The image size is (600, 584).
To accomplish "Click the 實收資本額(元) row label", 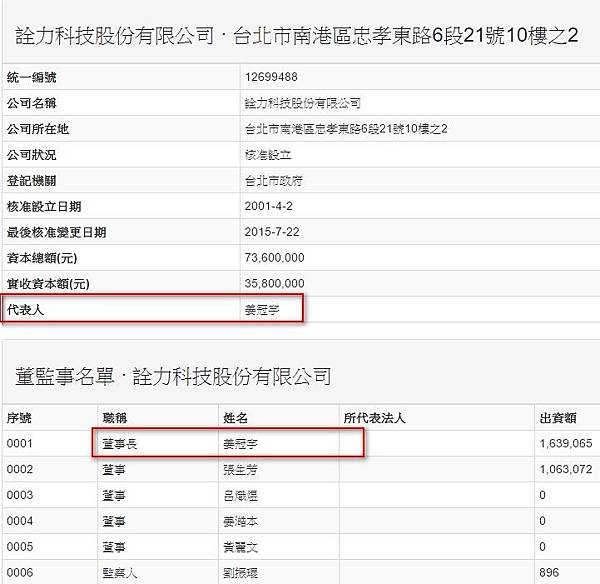I will (x=48, y=284).
